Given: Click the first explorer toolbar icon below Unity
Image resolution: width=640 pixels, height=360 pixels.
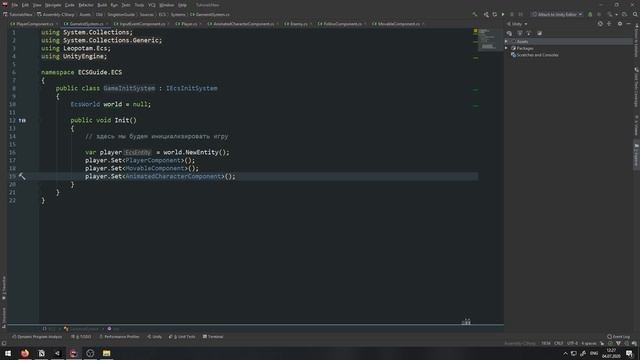Looking at the screenshot, I should click(509, 33).
